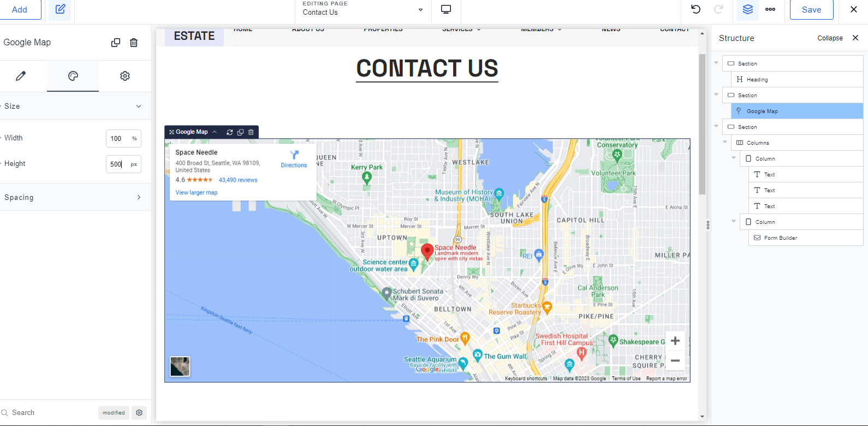The width and height of the screenshot is (868, 426).
Task: Open the bottom panel gear settings
Action: point(139,413)
